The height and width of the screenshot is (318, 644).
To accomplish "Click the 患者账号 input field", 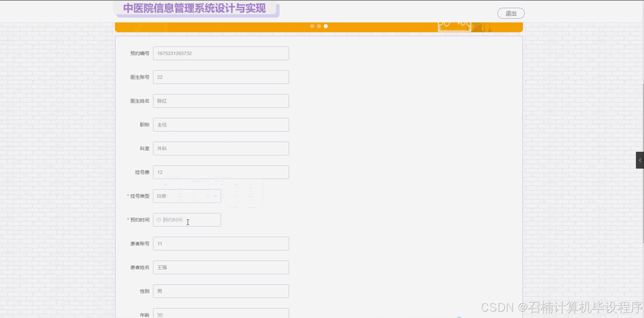I will pos(221,243).
